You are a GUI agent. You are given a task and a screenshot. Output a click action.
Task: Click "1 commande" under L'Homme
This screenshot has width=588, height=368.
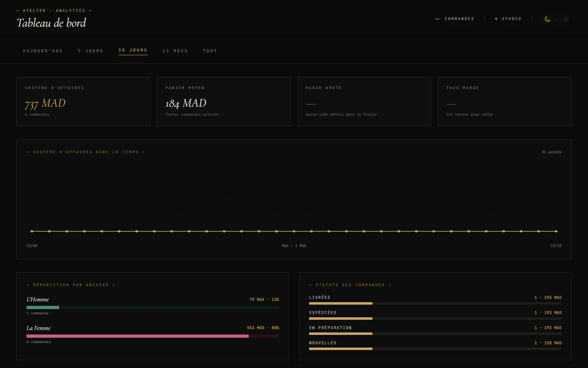tap(38, 313)
